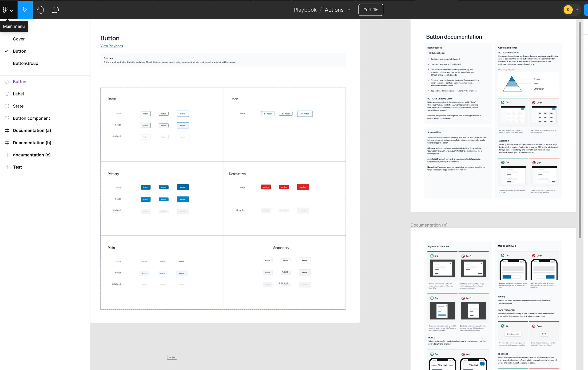Switch to the Cover page

19,39
